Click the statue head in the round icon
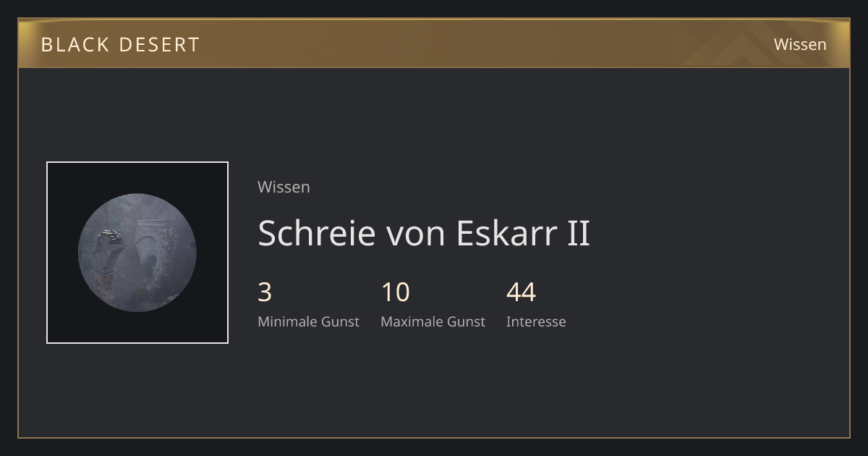Image resolution: width=868 pixels, height=456 pixels. [109, 237]
